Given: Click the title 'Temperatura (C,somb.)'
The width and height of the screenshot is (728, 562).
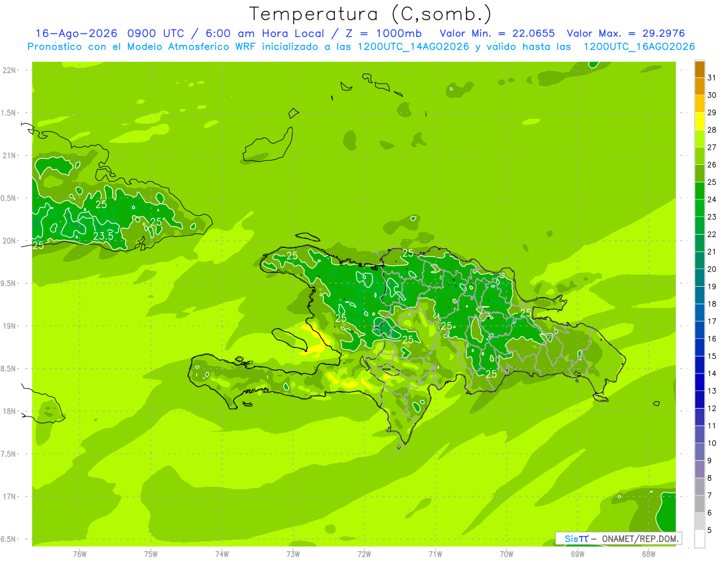Looking at the screenshot, I should click(x=370, y=14).
